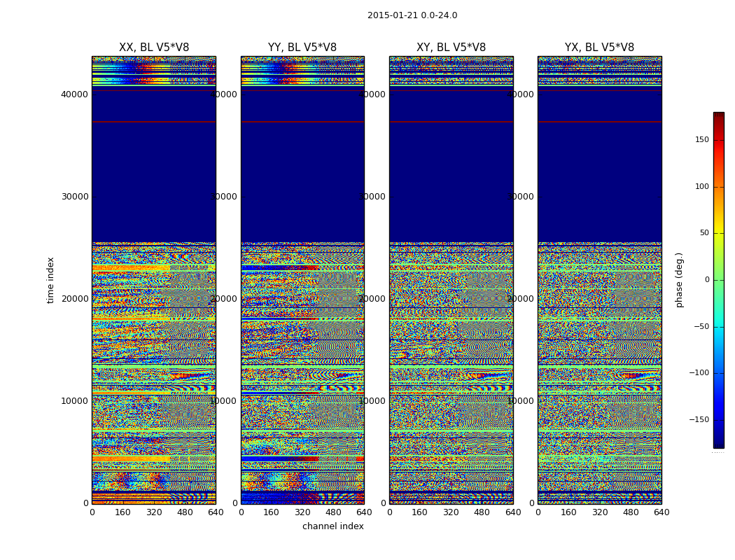Image resolution: width=735 pixels, height=560 pixels.
Task: Select the 'XX, BL V5*V8' panel title
Action: 153,48
